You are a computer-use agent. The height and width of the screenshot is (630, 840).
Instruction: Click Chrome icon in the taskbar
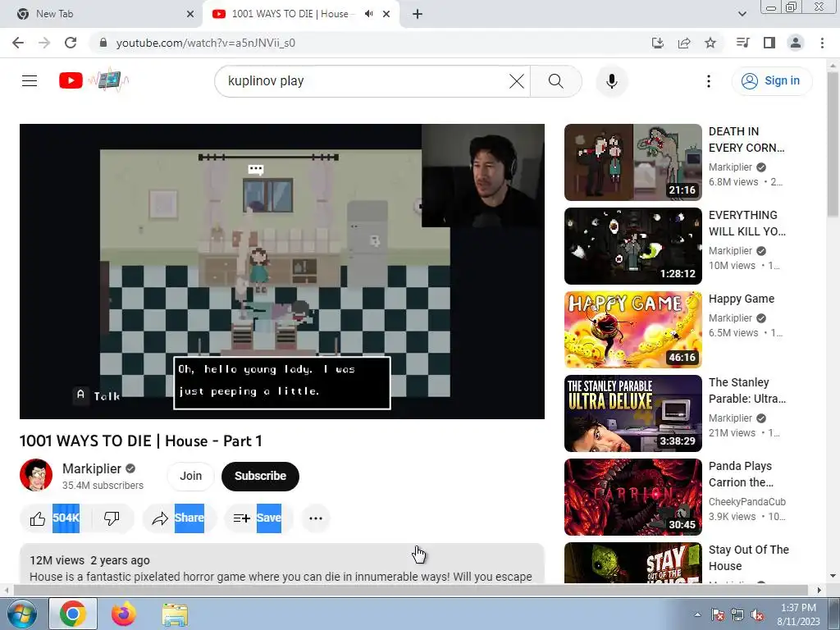[73, 614]
